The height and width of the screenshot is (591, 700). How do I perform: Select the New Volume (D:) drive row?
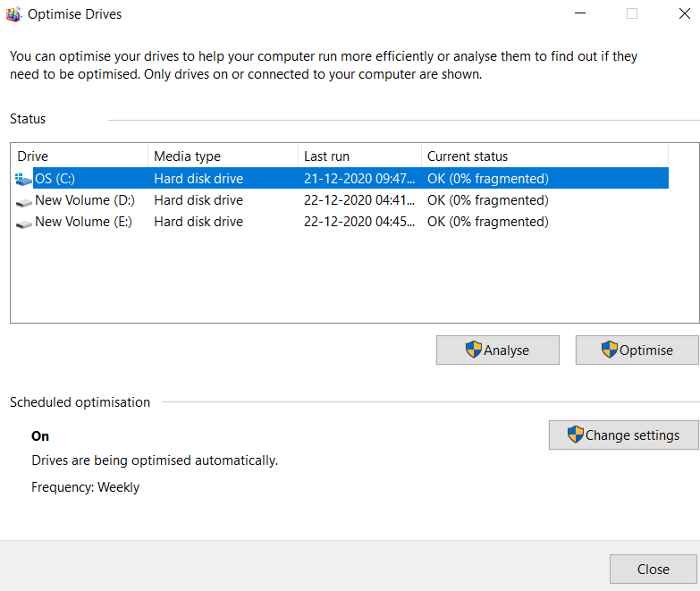[342, 200]
